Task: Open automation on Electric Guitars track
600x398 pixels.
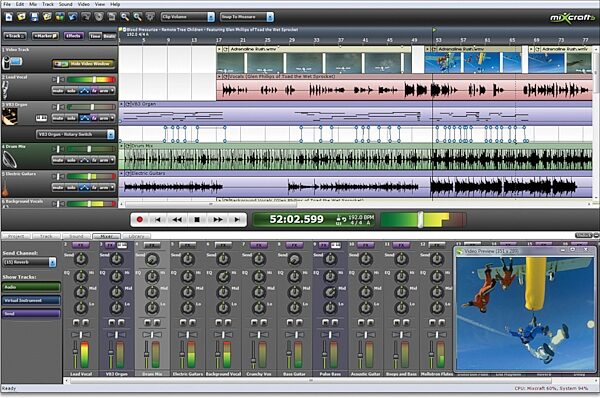Action: [84, 188]
